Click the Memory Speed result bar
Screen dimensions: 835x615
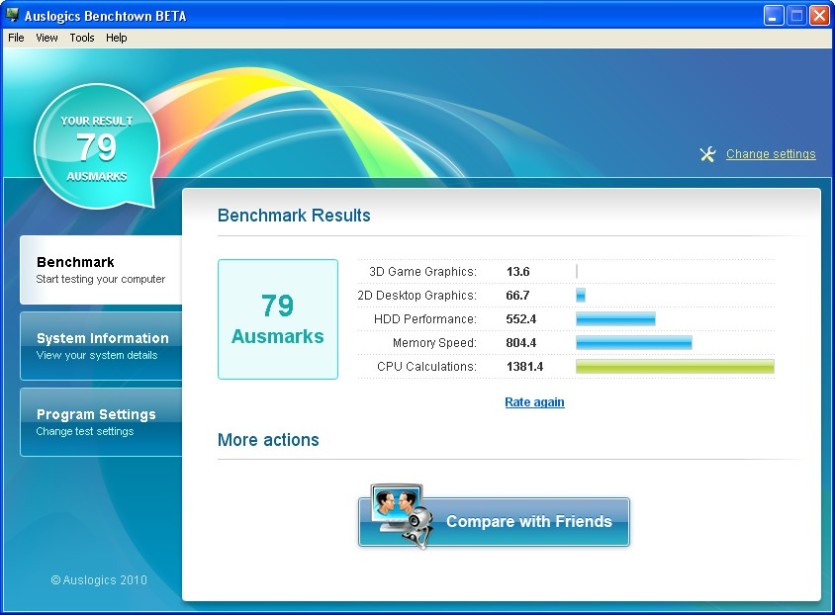point(634,342)
